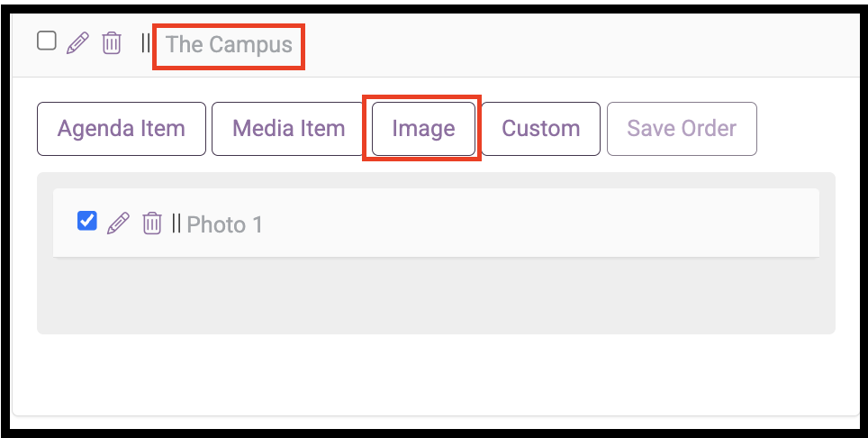The image size is (868, 438).
Task: Grab the drag handle before Photo 1
Action: tap(176, 223)
